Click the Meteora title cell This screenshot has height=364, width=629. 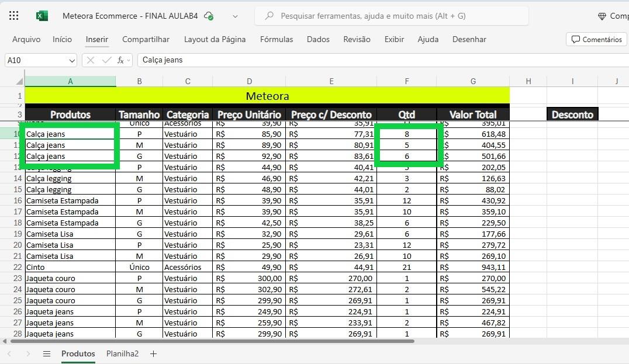[x=267, y=96]
